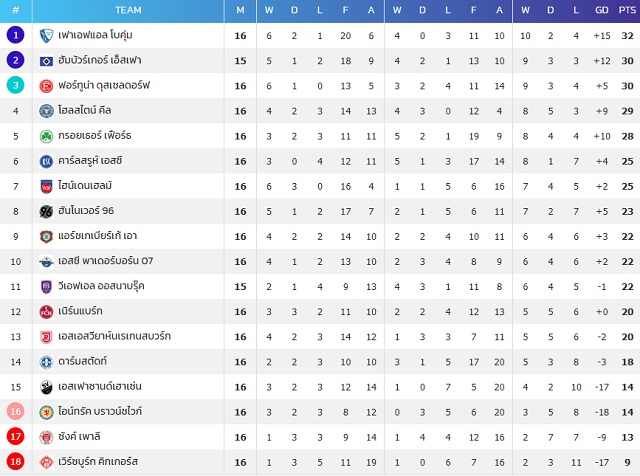Click the Hamburger SV diamond logo

click(46, 61)
